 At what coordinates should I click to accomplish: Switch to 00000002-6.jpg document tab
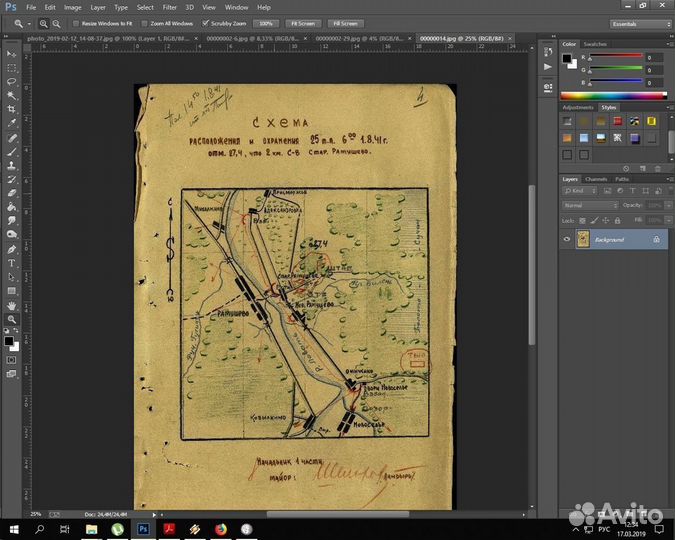coord(252,38)
